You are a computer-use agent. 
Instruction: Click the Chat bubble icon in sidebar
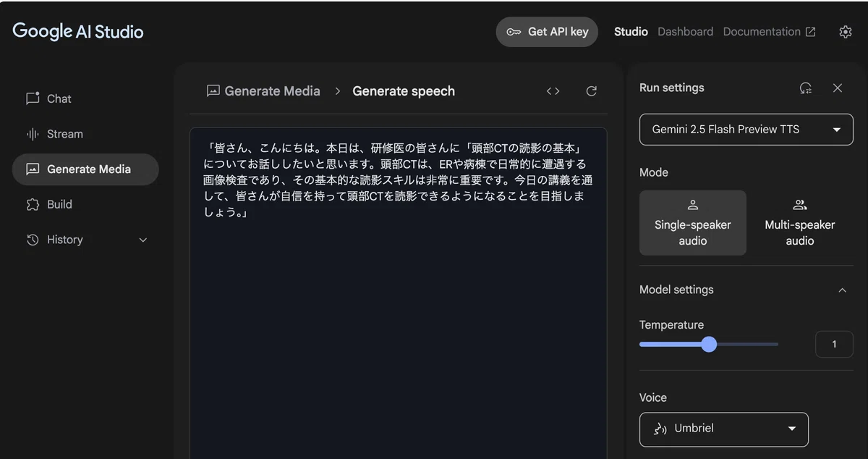click(x=33, y=98)
